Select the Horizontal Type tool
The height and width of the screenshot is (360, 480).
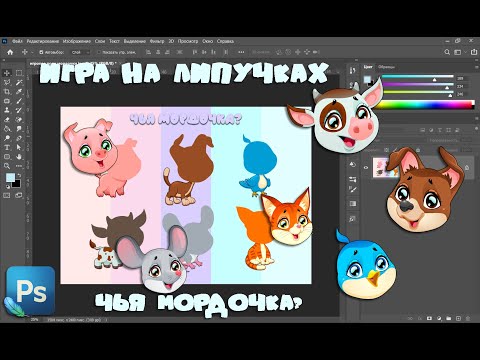click(x=7, y=147)
